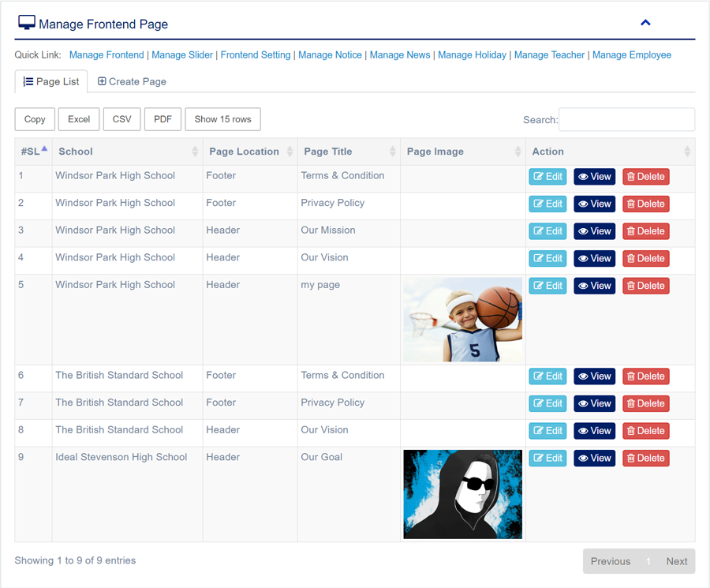This screenshot has width=710, height=588.
Task: Go to the Previous page
Action: [611, 561]
